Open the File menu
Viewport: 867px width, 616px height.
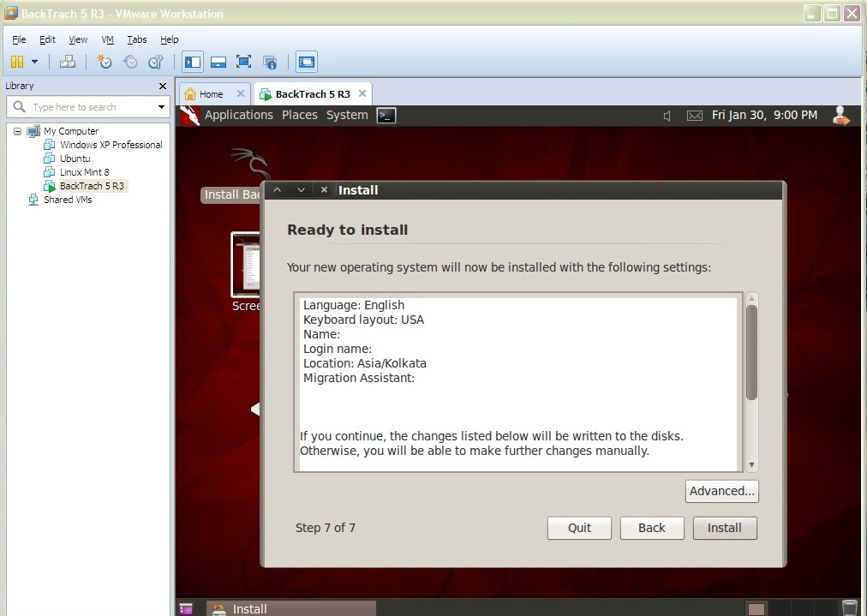19,39
